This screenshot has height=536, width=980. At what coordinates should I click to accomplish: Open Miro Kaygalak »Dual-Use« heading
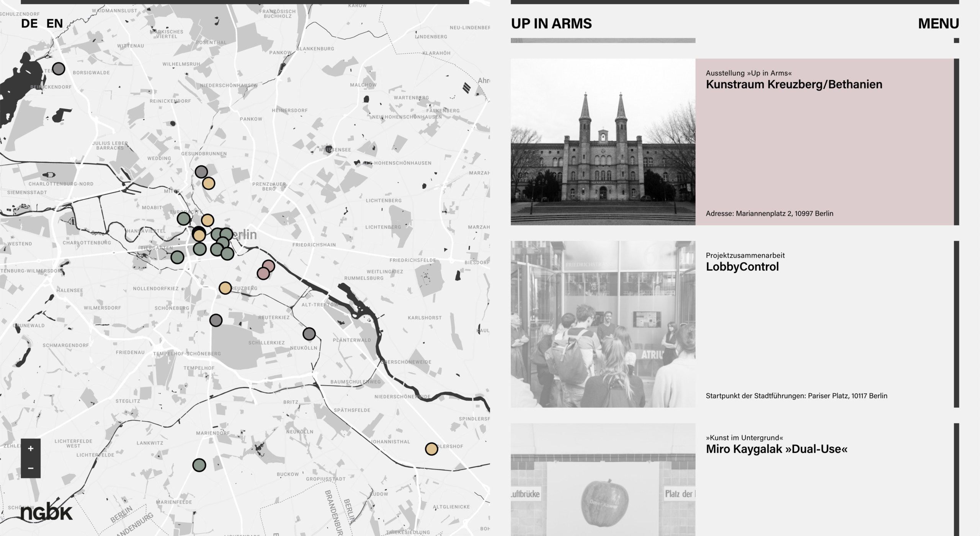click(x=777, y=449)
